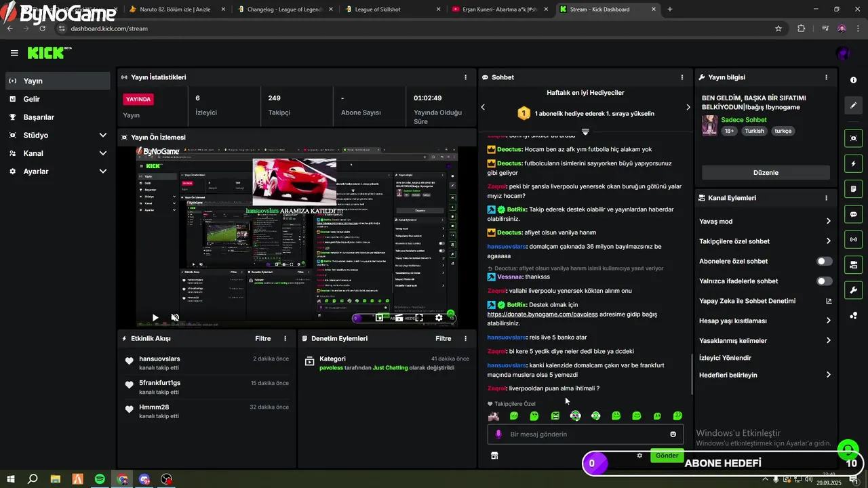
Task: Open stream preview settings gear
Action: point(439,317)
